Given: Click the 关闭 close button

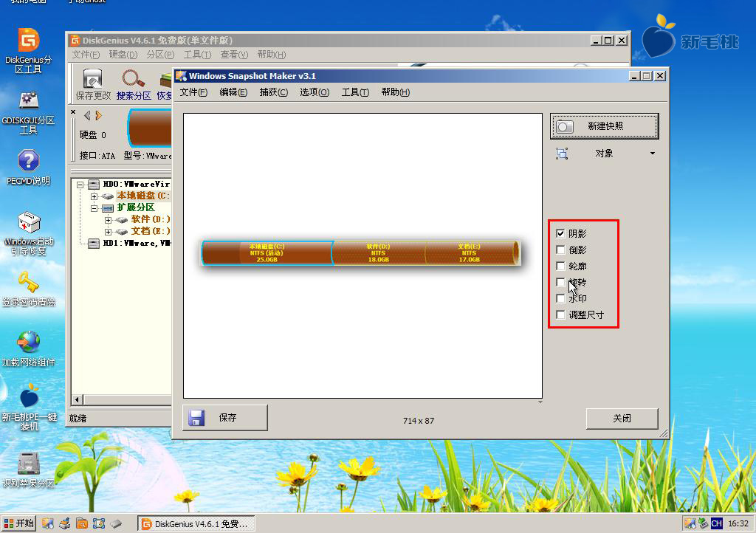Looking at the screenshot, I should (x=622, y=419).
